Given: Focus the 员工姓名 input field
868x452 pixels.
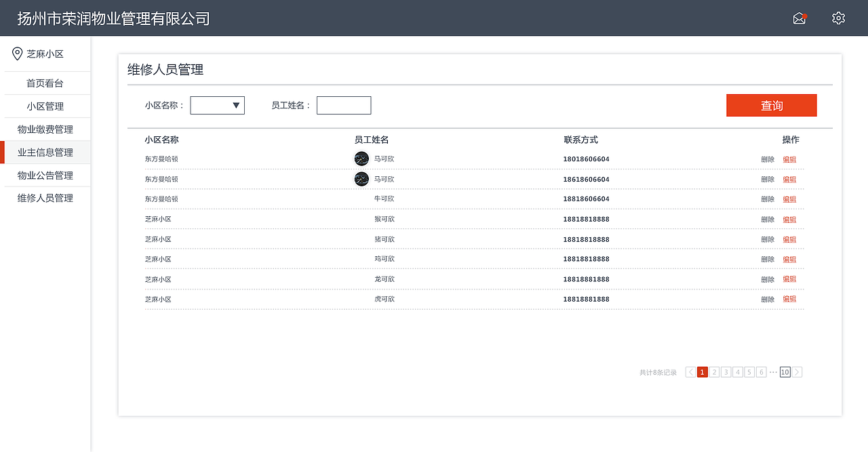Looking at the screenshot, I should point(344,105).
